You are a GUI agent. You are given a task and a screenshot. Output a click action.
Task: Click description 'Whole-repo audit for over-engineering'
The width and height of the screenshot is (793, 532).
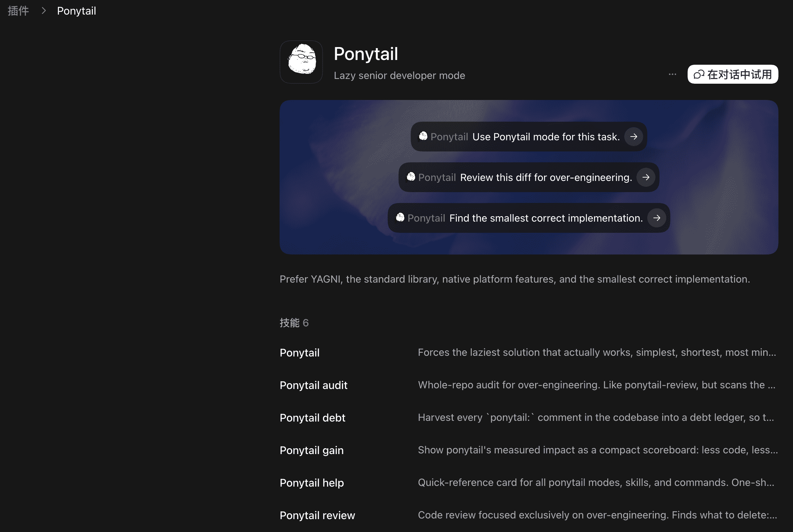point(596,385)
